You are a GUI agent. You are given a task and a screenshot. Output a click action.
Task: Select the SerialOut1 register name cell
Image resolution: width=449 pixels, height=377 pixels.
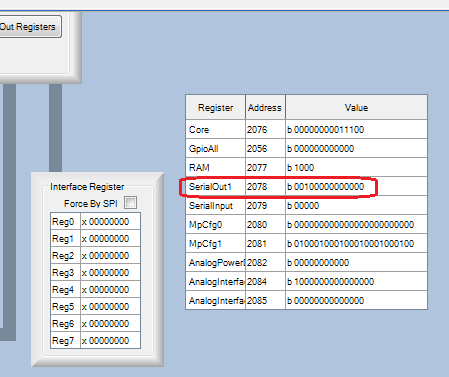pos(216,186)
